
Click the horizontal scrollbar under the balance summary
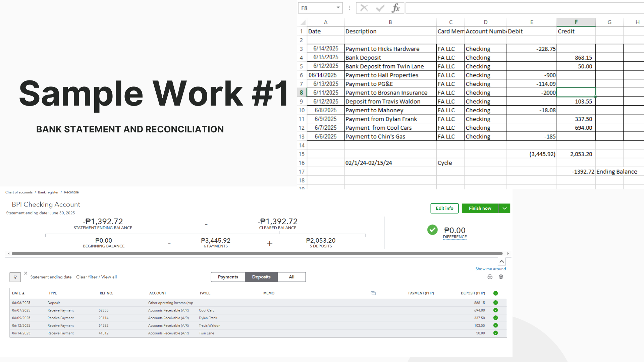(257, 254)
